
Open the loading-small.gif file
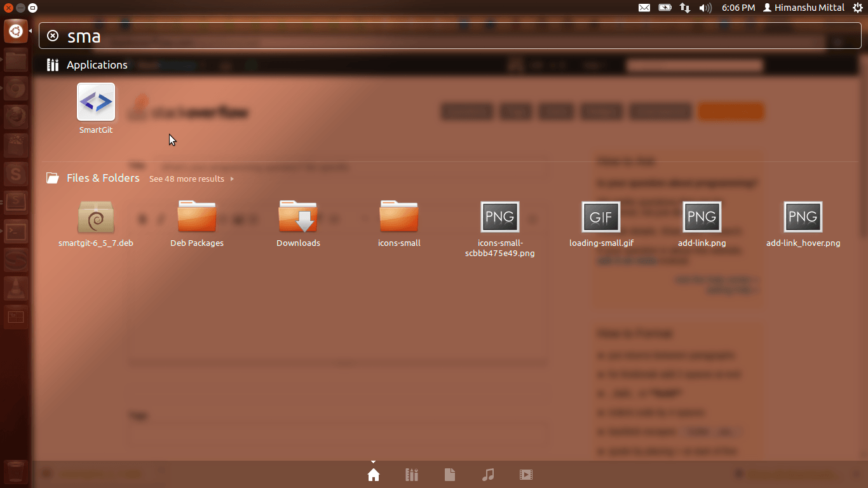coord(601,218)
